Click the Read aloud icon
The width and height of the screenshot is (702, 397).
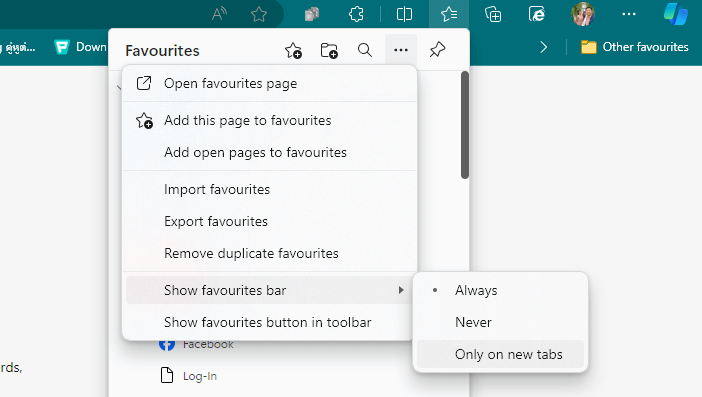click(x=219, y=14)
